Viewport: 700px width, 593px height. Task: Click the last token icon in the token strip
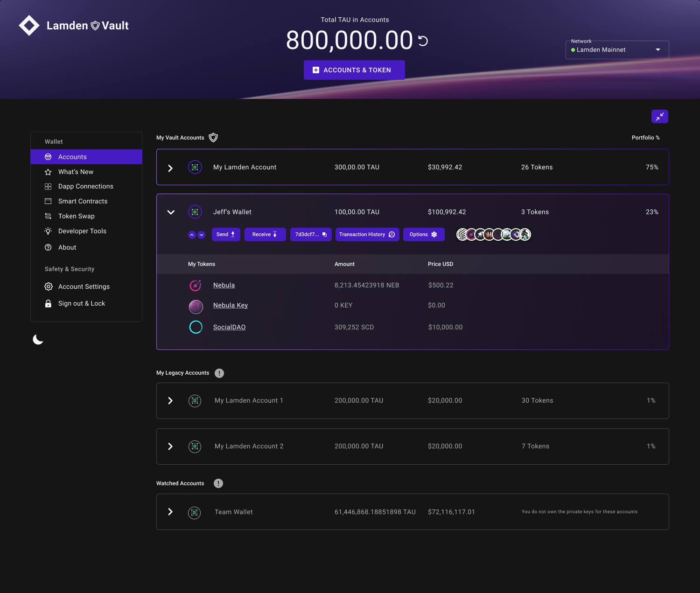click(525, 234)
